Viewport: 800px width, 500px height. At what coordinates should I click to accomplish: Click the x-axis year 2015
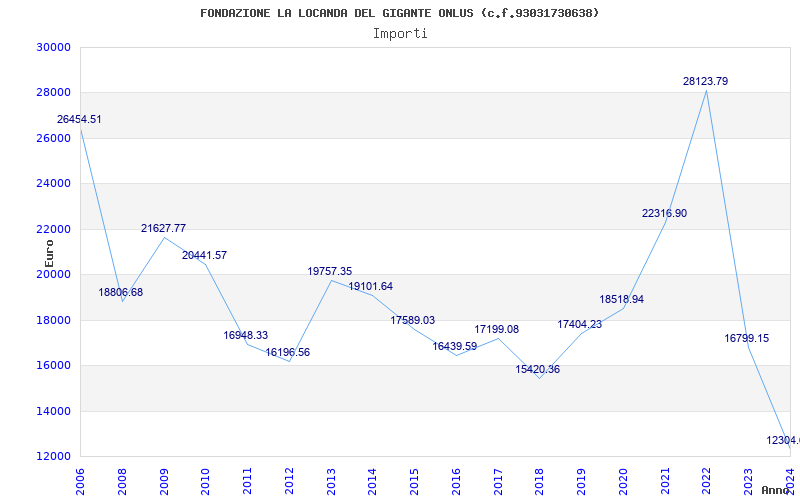(x=414, y=481)
